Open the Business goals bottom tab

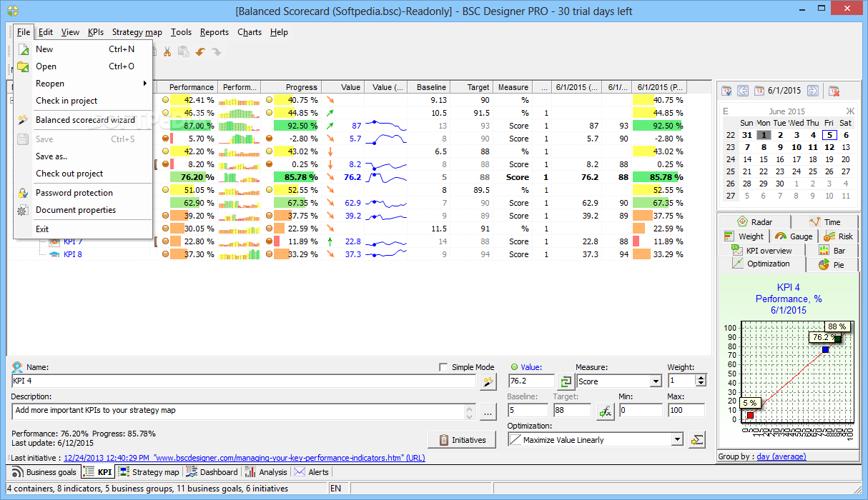click(44, 472)
